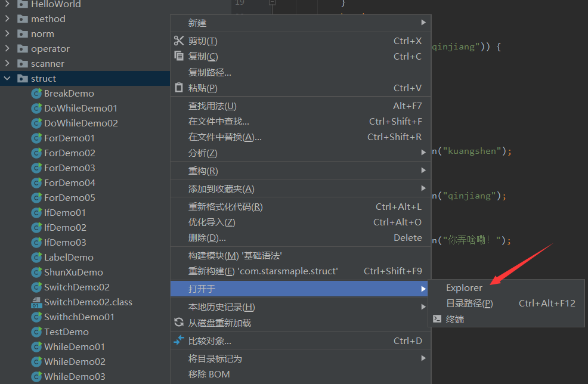Click the class icon of ForDemo05

tap(36, 197)
